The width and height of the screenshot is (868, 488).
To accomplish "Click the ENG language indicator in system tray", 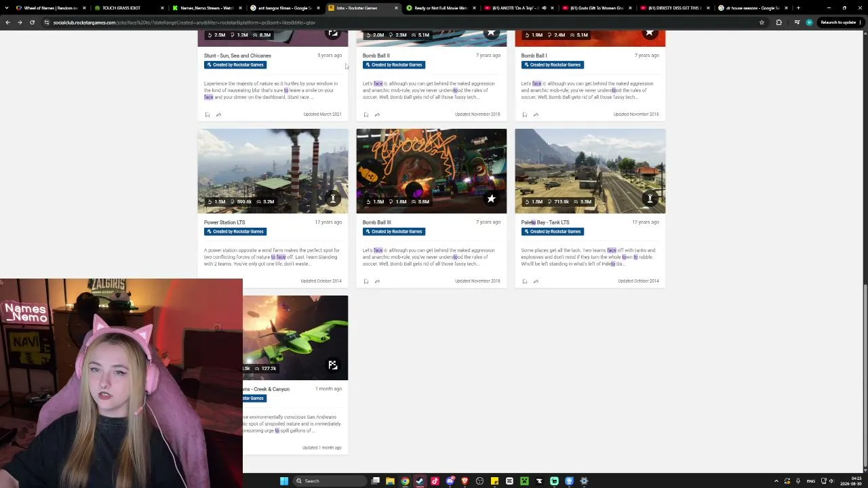I will click(x=810, y=481).
